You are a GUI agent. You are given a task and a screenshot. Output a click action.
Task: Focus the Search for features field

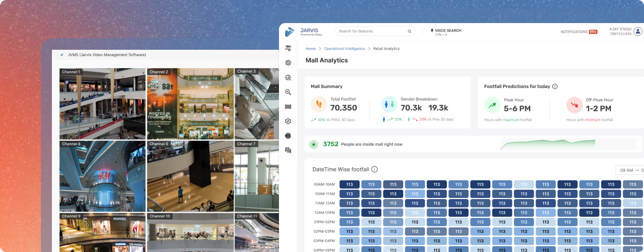click(375, 31)
